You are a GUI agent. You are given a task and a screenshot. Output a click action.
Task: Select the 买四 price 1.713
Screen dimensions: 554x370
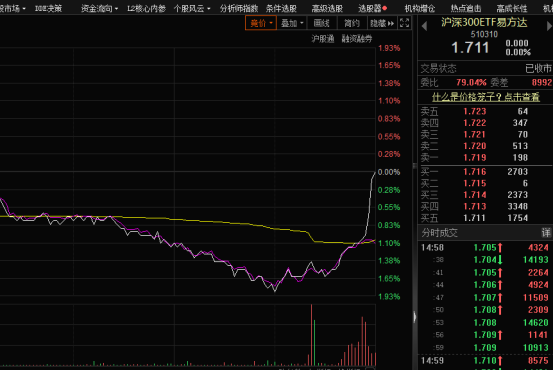pyautogui.click(x=475, y=206)
